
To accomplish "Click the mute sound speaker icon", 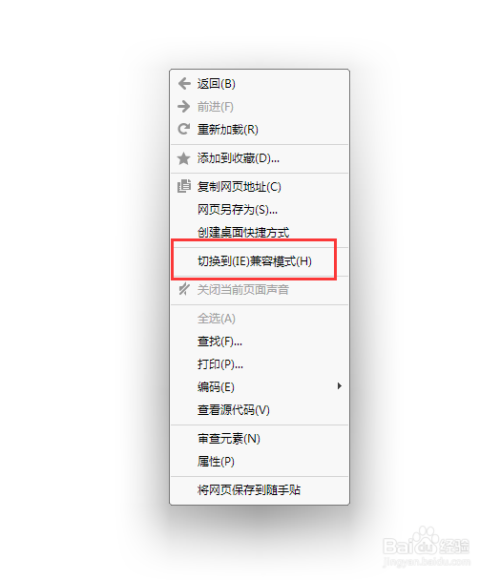I will 184,289.
